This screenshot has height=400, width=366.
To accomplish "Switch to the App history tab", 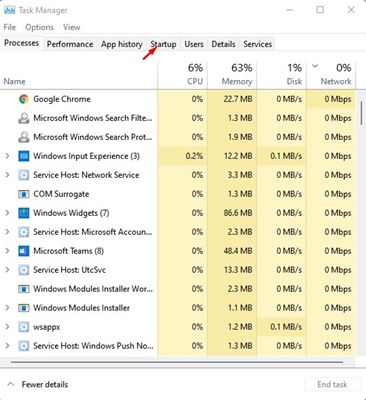I will tap(122, 44).
